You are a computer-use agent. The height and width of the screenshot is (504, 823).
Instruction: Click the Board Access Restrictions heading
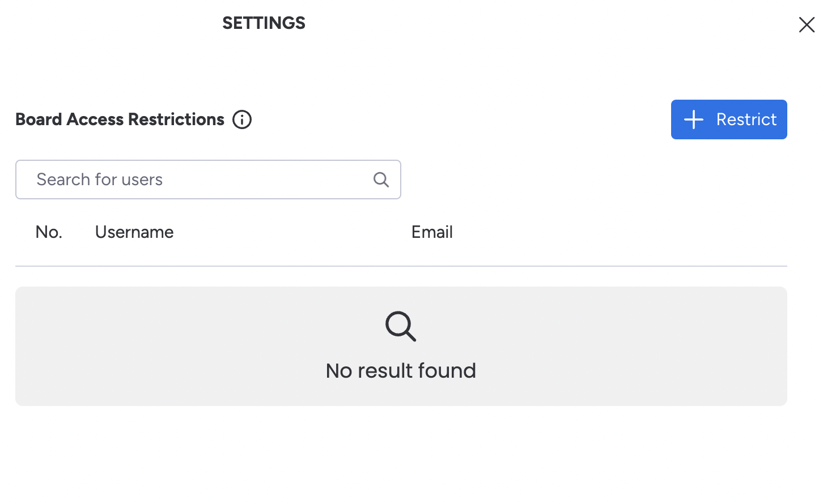pyautogui.click(x=120, y=119)
